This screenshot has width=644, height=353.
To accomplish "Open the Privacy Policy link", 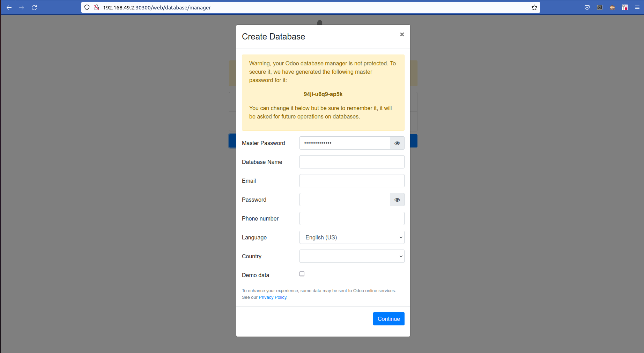I will pos(273,297).
